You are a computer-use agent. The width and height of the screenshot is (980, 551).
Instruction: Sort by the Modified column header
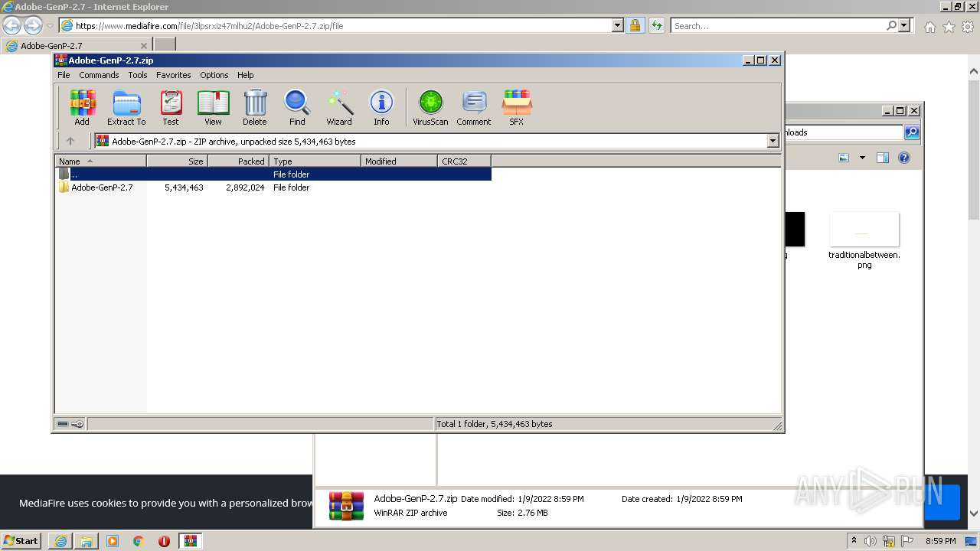(x=399, y=161)
